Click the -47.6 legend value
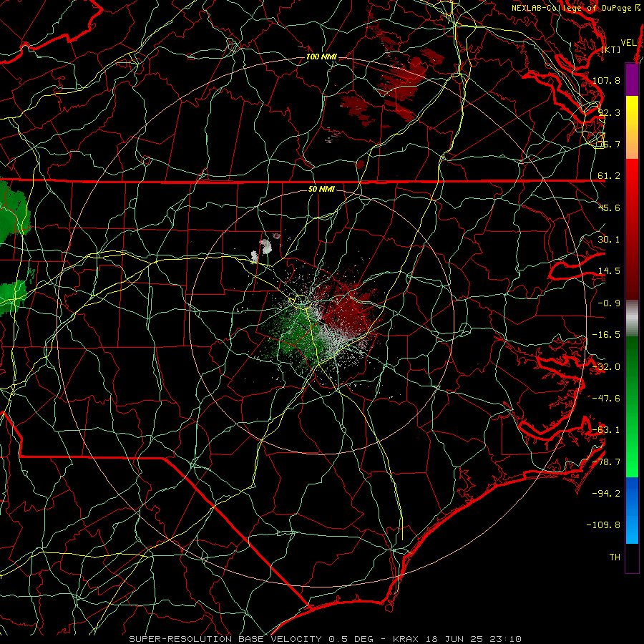The image size is (644, 644). tap(606, 398)
